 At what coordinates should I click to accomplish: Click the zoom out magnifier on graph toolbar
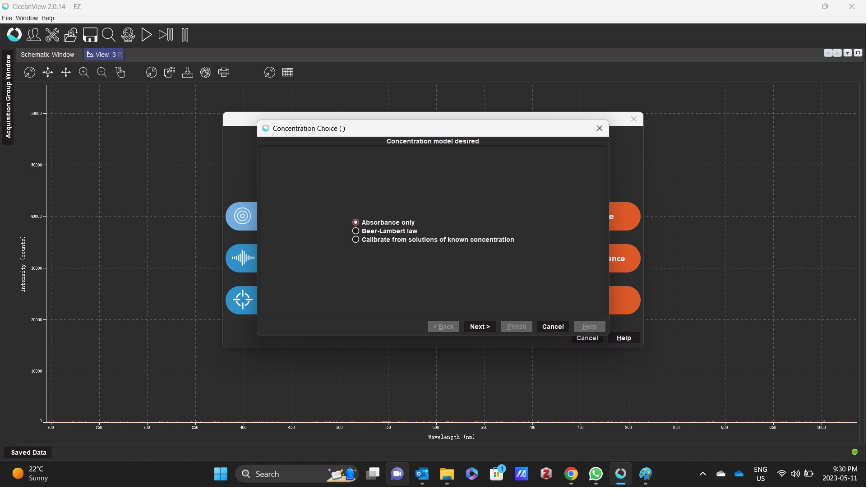(x=102, y=72)
